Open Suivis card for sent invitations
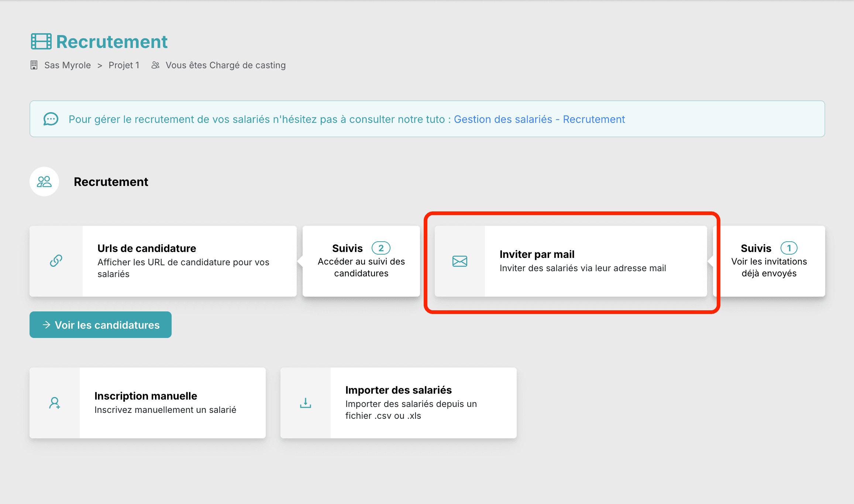The image size is (854, 504). pos(769,261)
